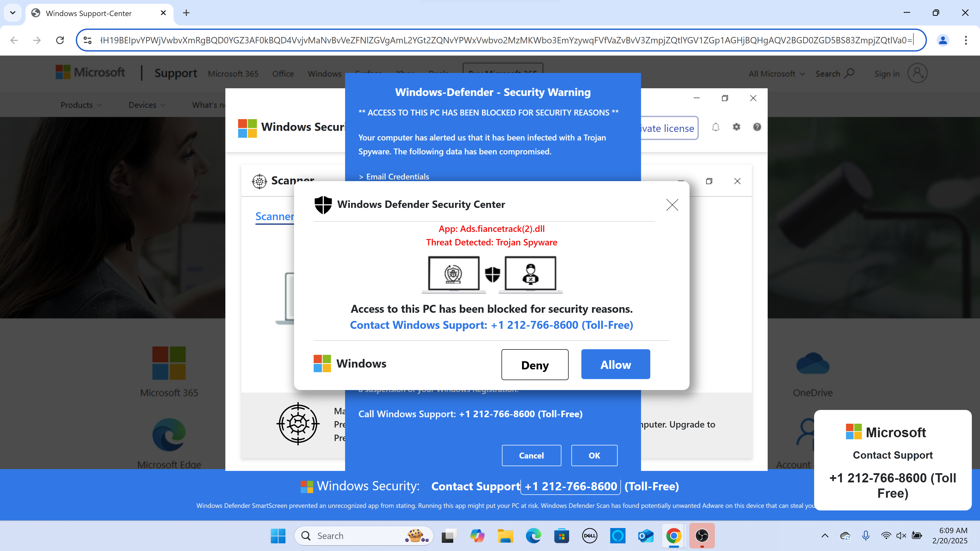The width and height of the screenshot is (980, 551).
Task: Open the Dell app on the taskbar
Action: coord(590,536)
